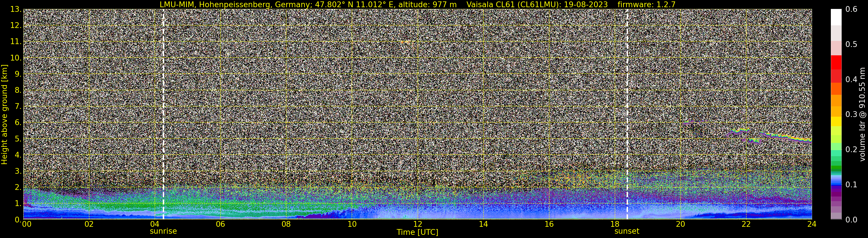Click the height axis tick label '4.'

coord(18,155)
